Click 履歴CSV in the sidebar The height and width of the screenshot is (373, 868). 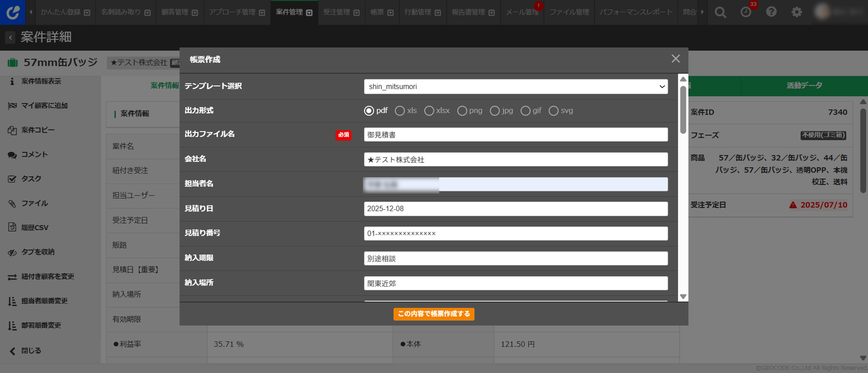click(x=35, y=228)
